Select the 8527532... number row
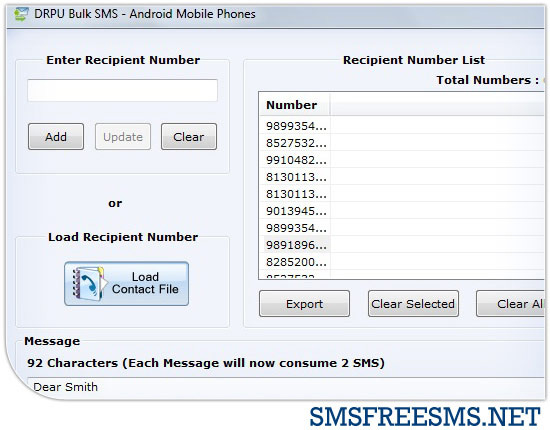 point(402,143)
